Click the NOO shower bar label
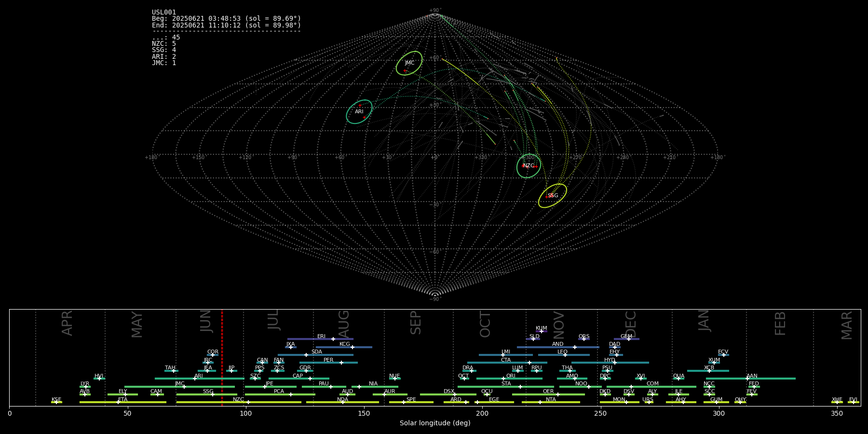Viewport: 868px width, 434px height. (x=581, y=383)
